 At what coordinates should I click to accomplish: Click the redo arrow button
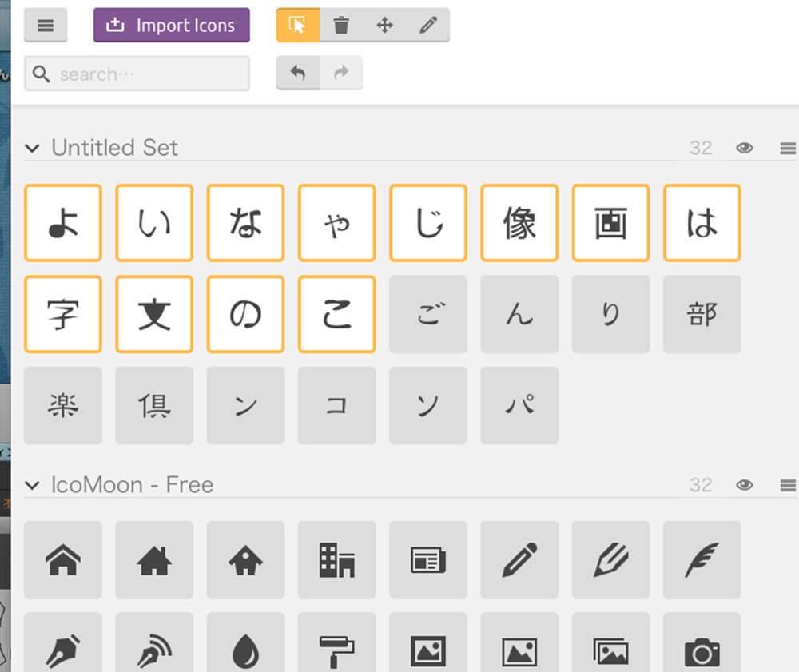341,74
